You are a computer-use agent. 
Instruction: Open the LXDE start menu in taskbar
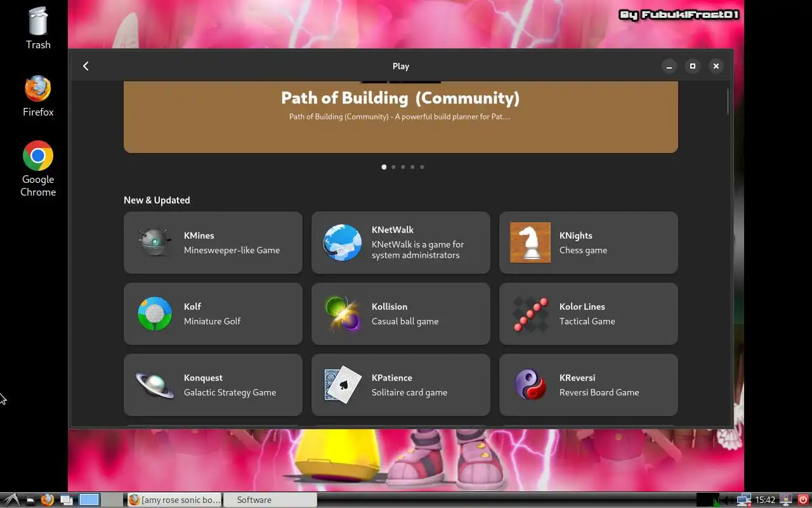pos(11,500)
